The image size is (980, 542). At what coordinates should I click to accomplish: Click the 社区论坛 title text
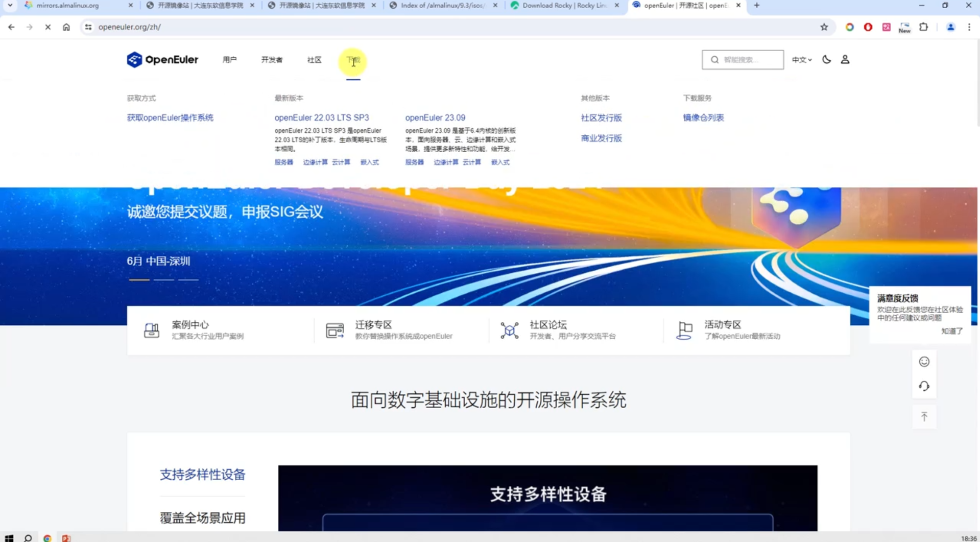(x=548, y=325)
